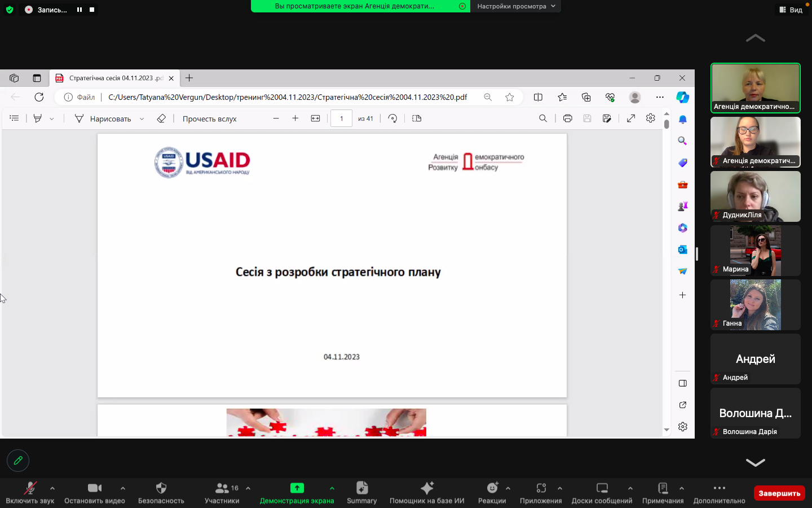This screenshot has height=508, width=812.
Task: Click the Summary icon in Zoom toolbar
Action: coord(361,488)
